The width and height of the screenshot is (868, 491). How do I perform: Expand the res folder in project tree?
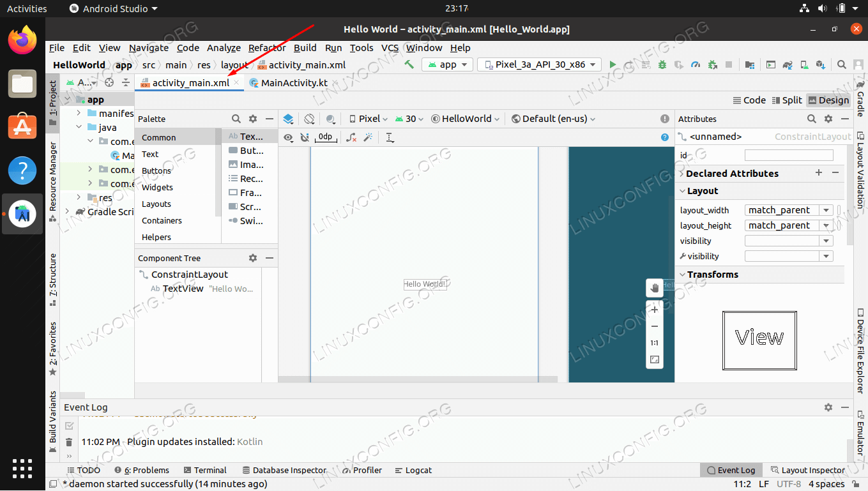pyautogui.click(x=79, y=198)
